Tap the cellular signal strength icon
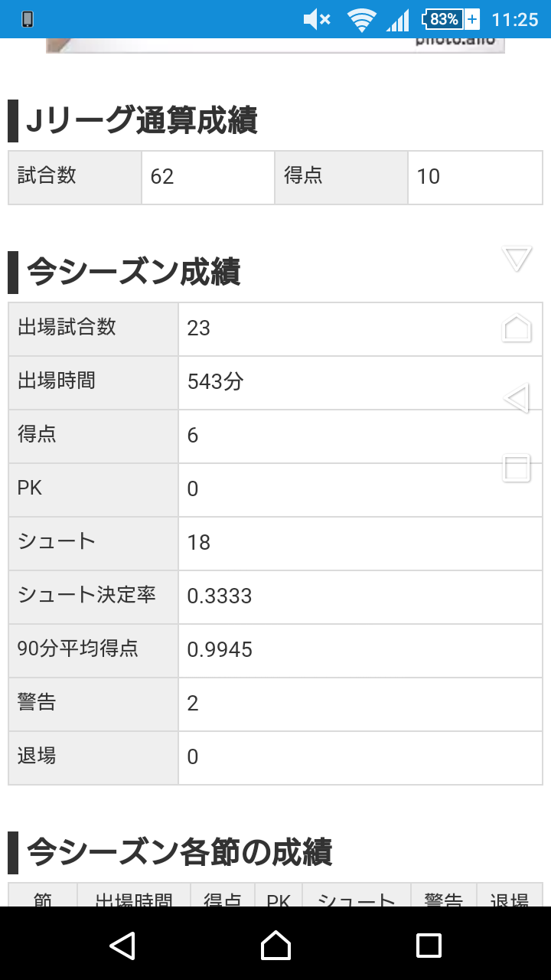Screen dimensions: 551x980 click(x=398, y=19)
